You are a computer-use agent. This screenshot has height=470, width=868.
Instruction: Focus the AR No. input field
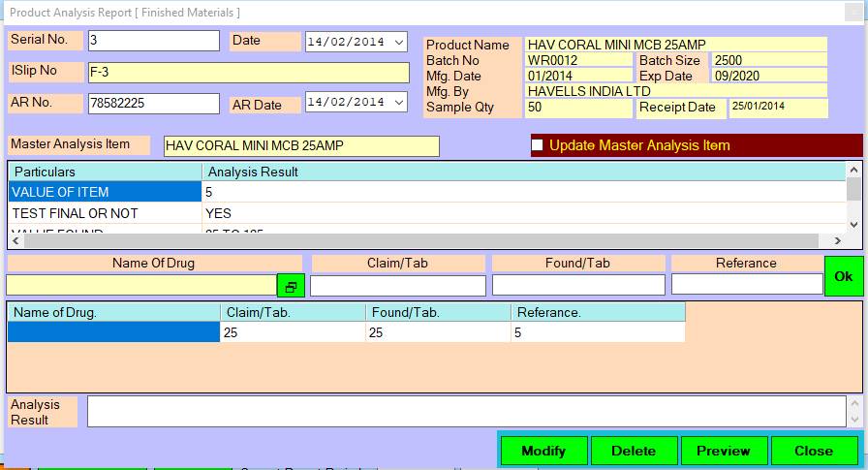(153, 103)
